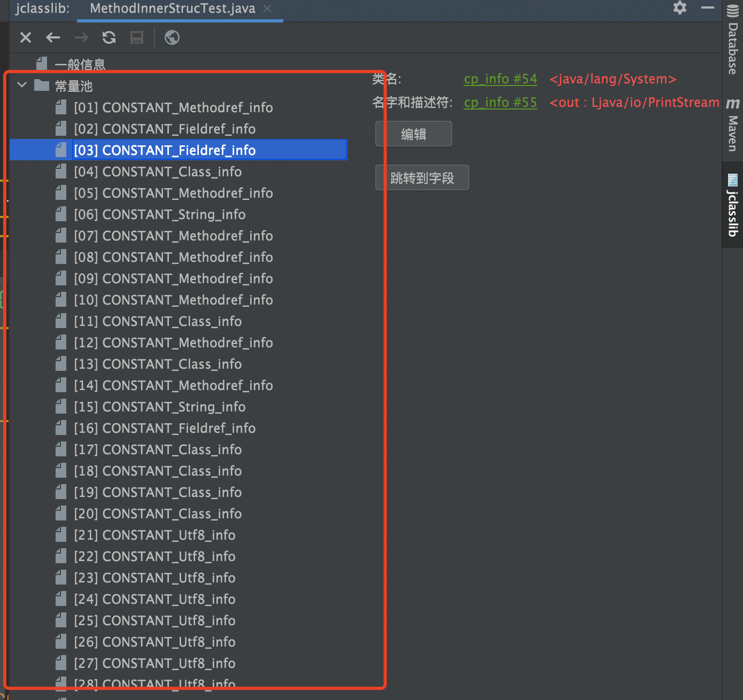Open panel settings gear icon
743x700 pixels.
click(680, 7)
